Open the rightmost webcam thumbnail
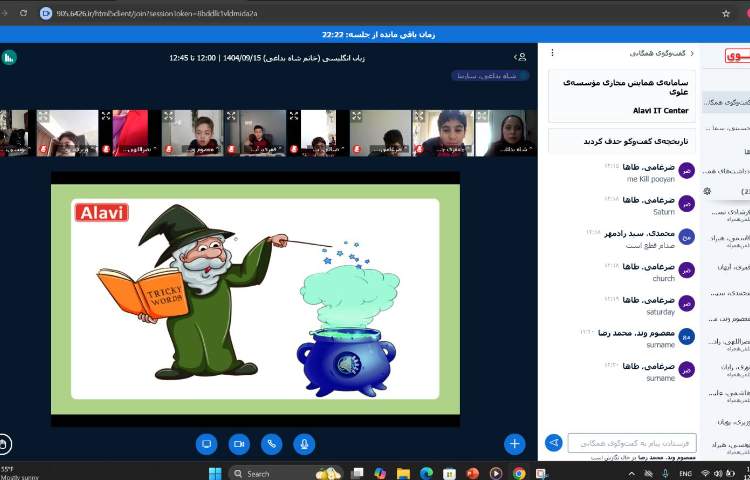 [x=506, y=133]
